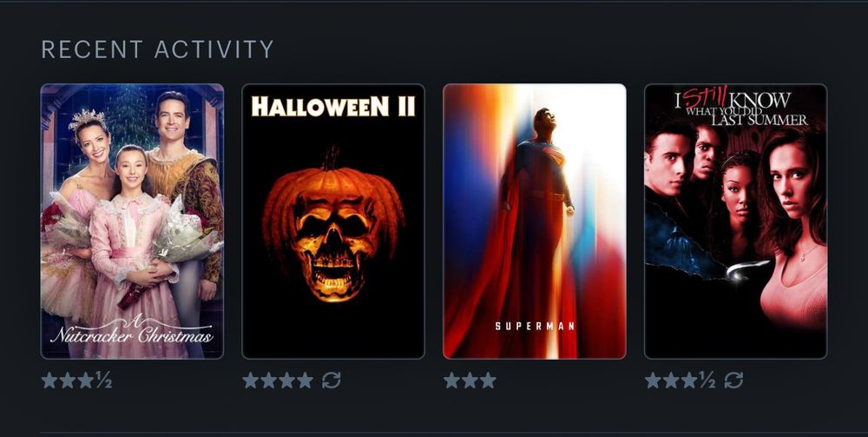Click first star under Halloween II
Image resolution: width=868 pixels, height=437 pixels.
pyautogui.click(x=251, y=380)
